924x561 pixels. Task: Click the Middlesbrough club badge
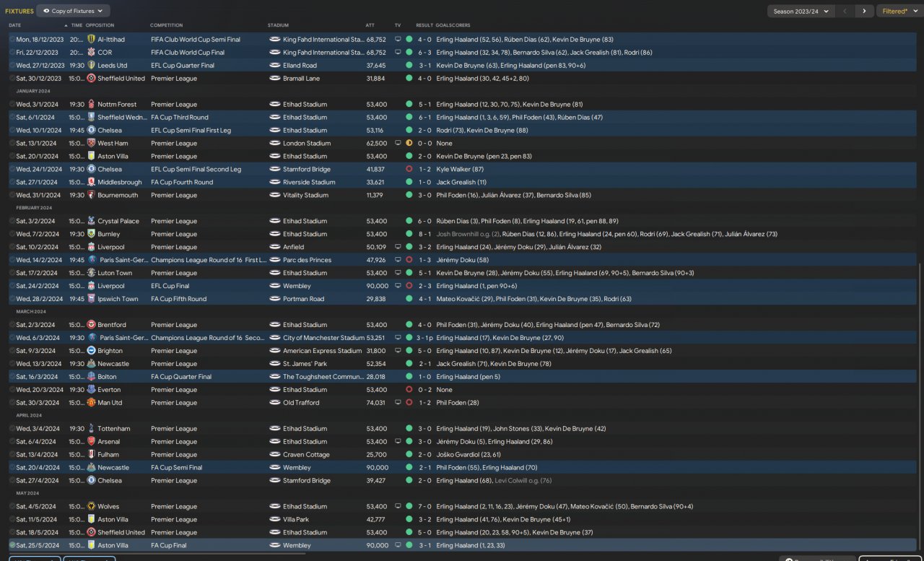point(92,183)
